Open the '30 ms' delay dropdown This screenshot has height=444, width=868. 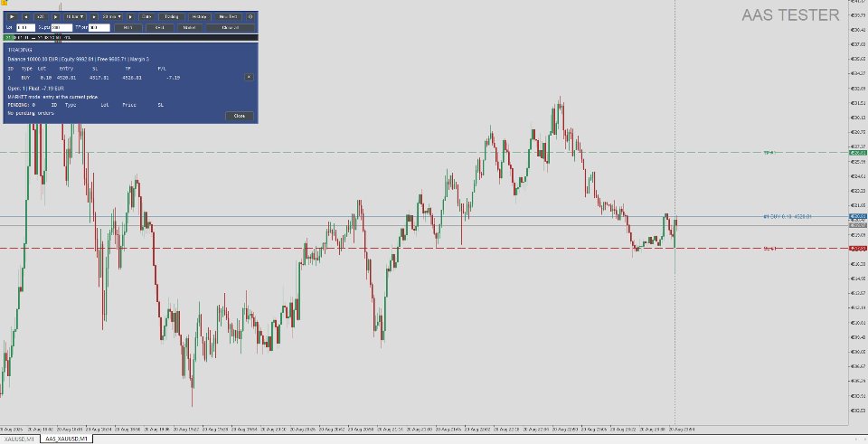(112, 16)
